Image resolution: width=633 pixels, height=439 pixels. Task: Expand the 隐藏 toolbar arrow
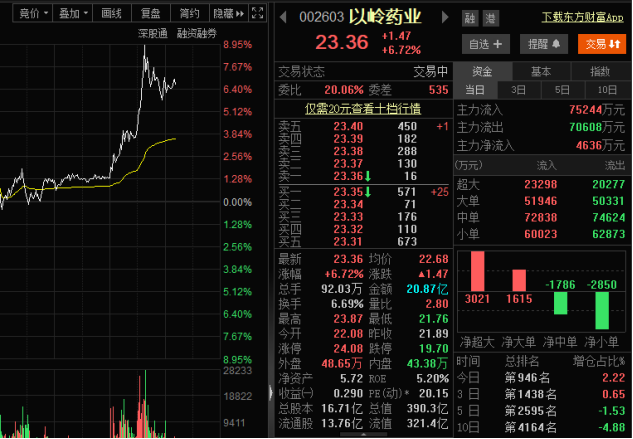click(228, 13)
